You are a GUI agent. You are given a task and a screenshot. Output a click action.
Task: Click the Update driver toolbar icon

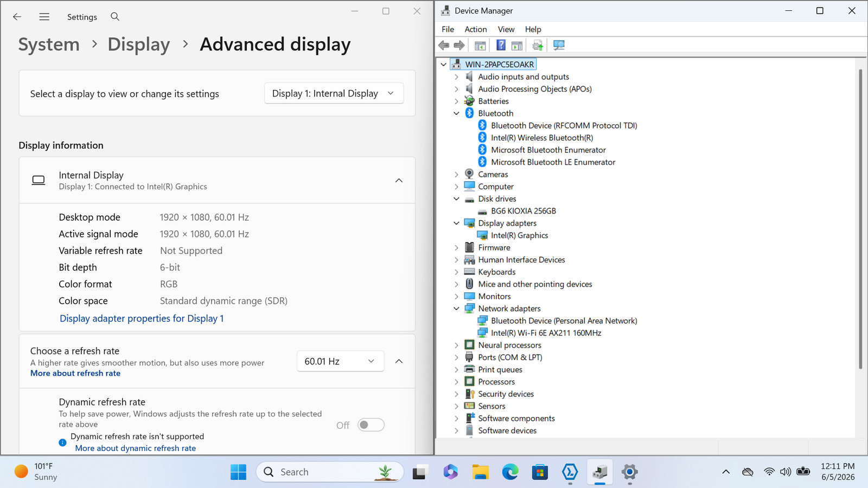tap(538, 46)
